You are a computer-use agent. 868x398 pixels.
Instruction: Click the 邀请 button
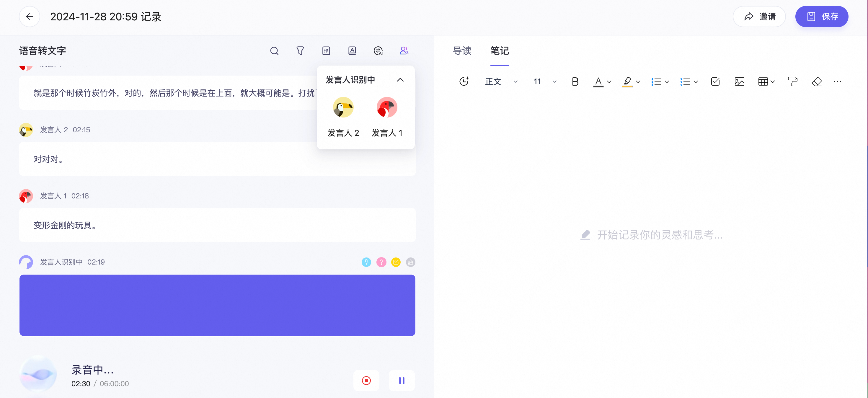759,17
